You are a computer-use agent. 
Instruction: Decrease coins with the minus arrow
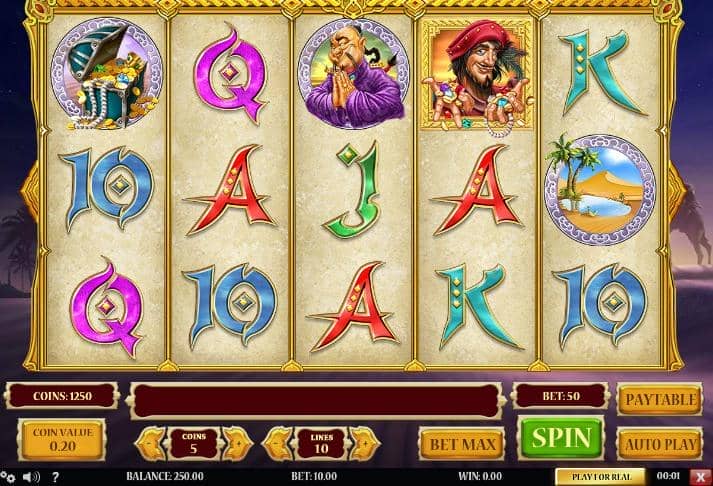pos(151,444)
